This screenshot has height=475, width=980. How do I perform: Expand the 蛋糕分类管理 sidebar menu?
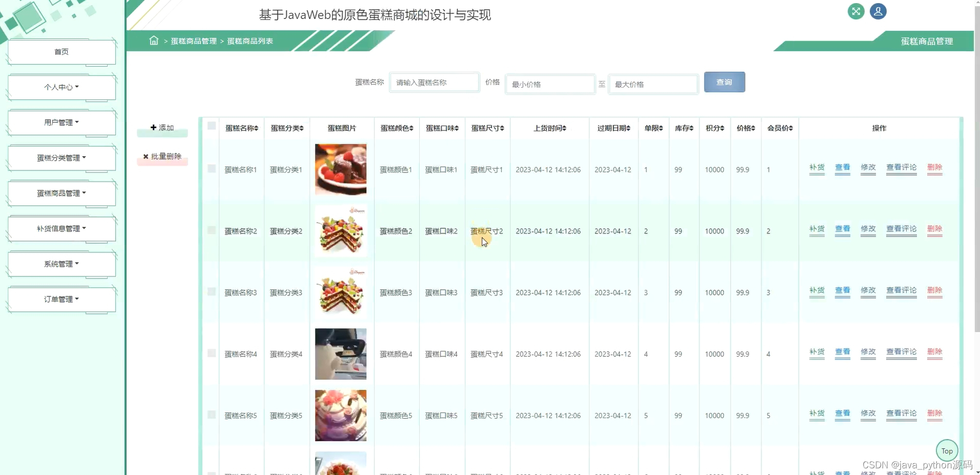coord(62,158)
